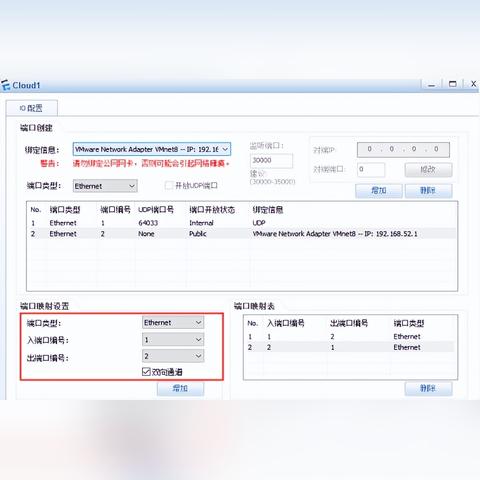Viewport: 480px width, 480px height.
Task: Click the 入端口编号 column header in mapping table
Action: point(286,323)
